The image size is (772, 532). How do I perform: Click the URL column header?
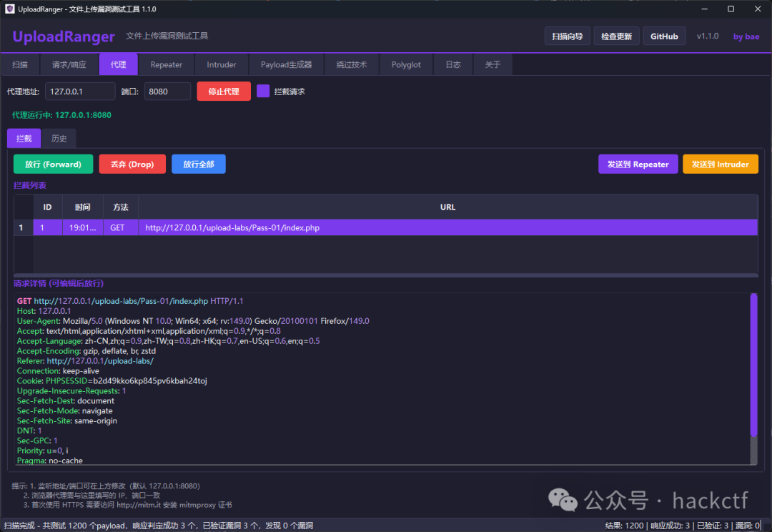click(x=447, y=207)
